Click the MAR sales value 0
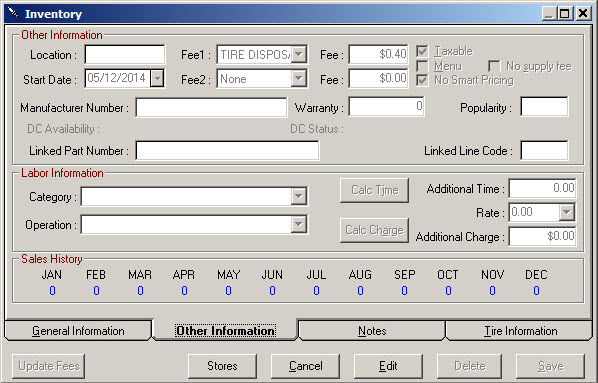Image resolution: width=598 pixels, height=383 pixels. coord(140,291)
